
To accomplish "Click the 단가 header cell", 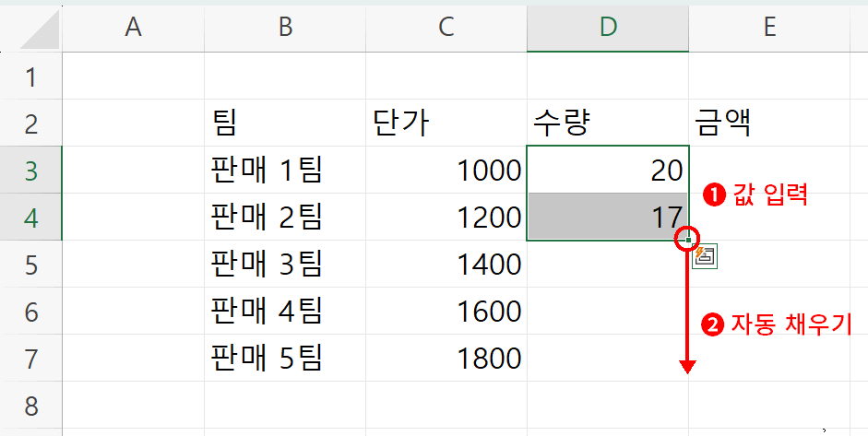I will [446, 123].
